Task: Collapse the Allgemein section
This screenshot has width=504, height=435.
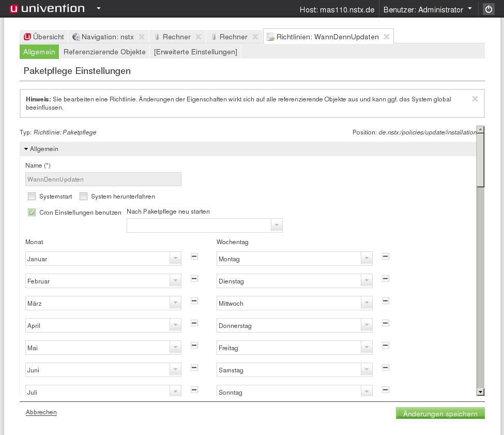Action: pos(26,149)
